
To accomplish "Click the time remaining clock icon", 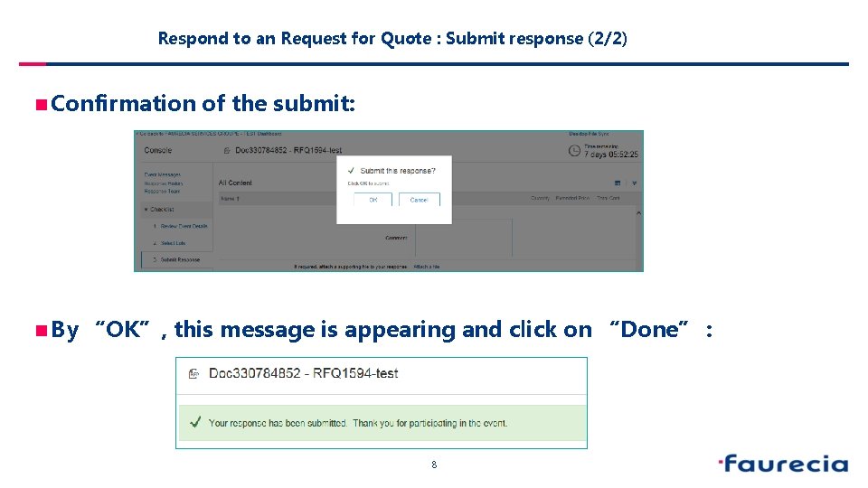I will 574,151.
